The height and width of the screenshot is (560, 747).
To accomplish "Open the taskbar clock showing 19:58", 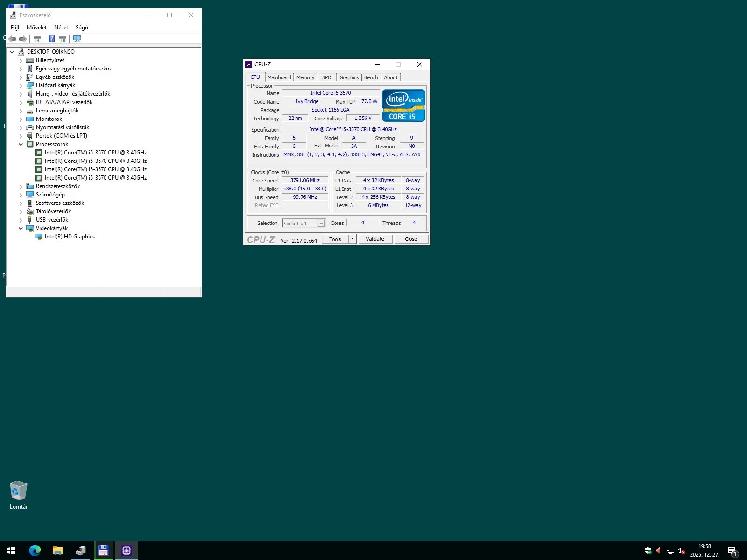I will click(705, 551).
